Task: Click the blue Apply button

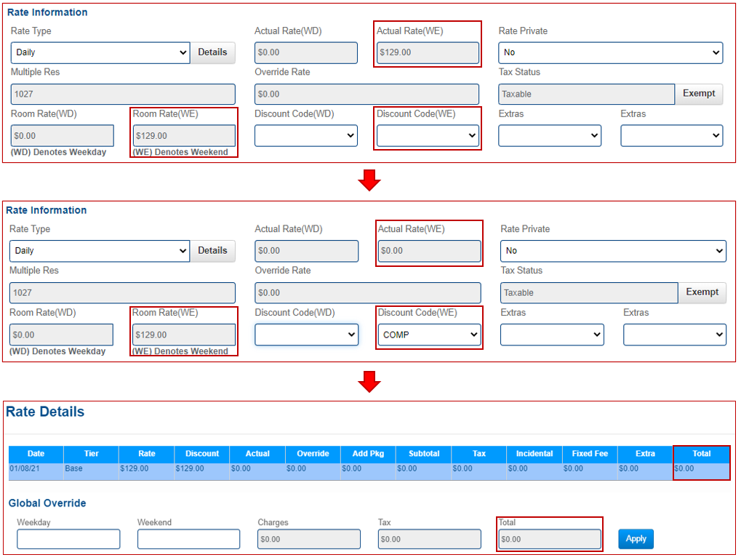Action: click(636, 539)
